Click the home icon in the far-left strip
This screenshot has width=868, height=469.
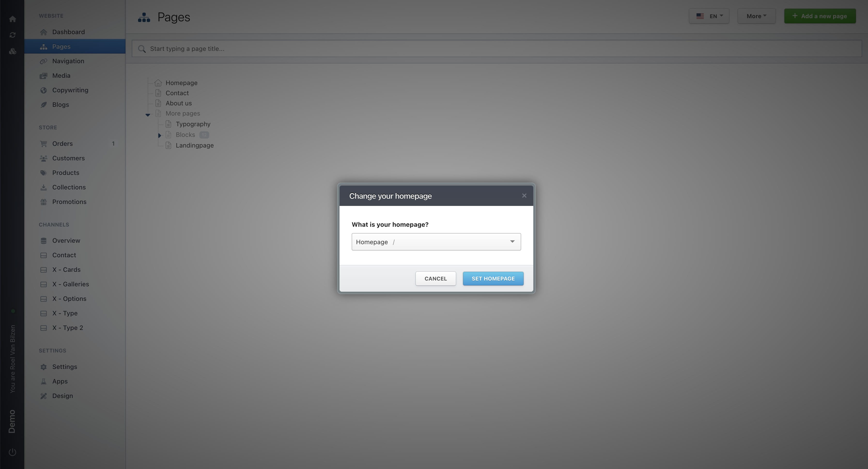point(12,19)
